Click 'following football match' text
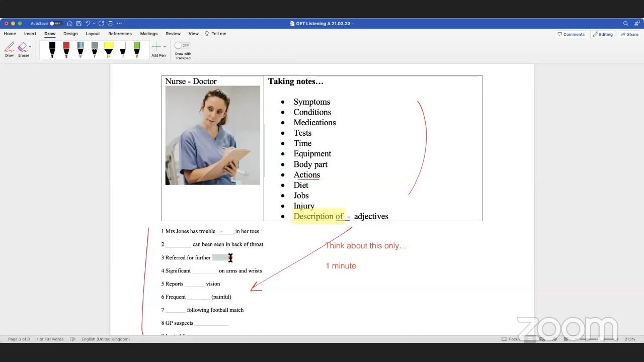Image resolution: width=644 pixels, height=362 pixels. tap(215, 310)
